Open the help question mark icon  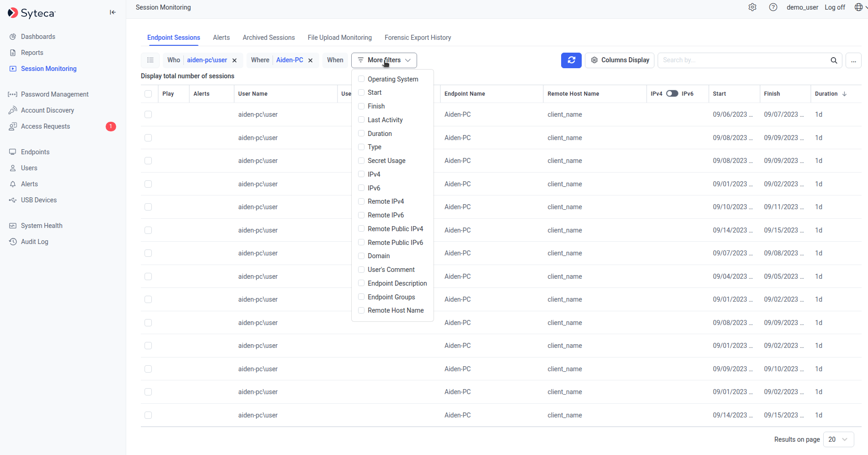pos(773,7)
